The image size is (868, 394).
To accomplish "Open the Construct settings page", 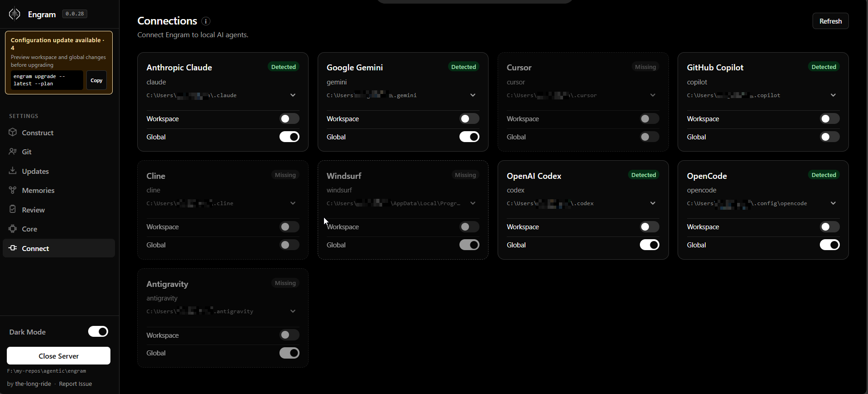I will [59, 133].
